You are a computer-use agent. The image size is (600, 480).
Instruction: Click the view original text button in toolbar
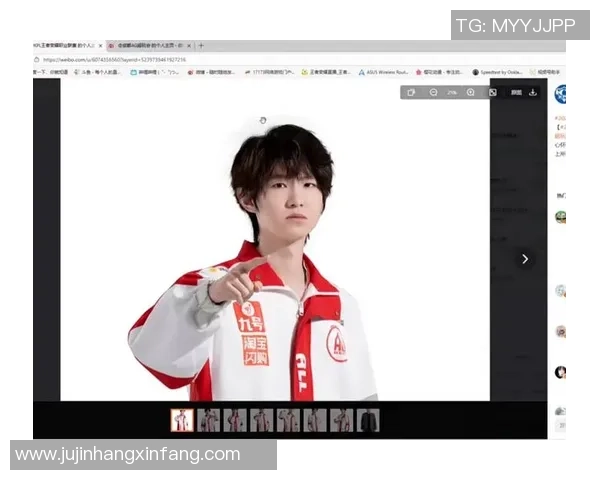click(516, 92)
